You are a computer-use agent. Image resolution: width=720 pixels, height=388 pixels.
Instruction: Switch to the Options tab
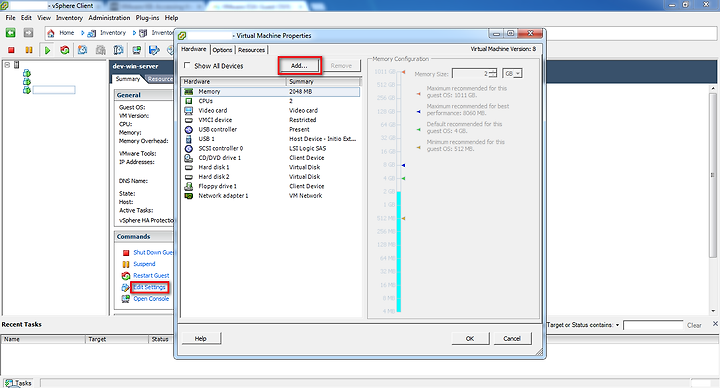click(222, 50)
